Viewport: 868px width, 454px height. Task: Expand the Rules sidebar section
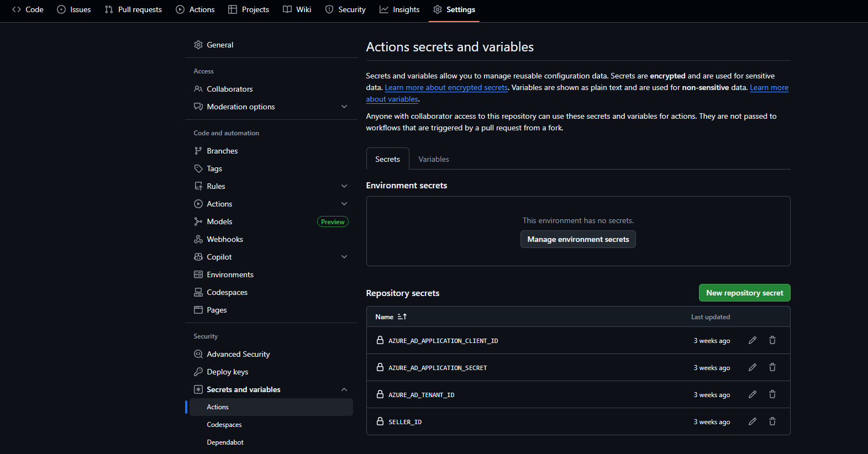(x=344, y=186)
